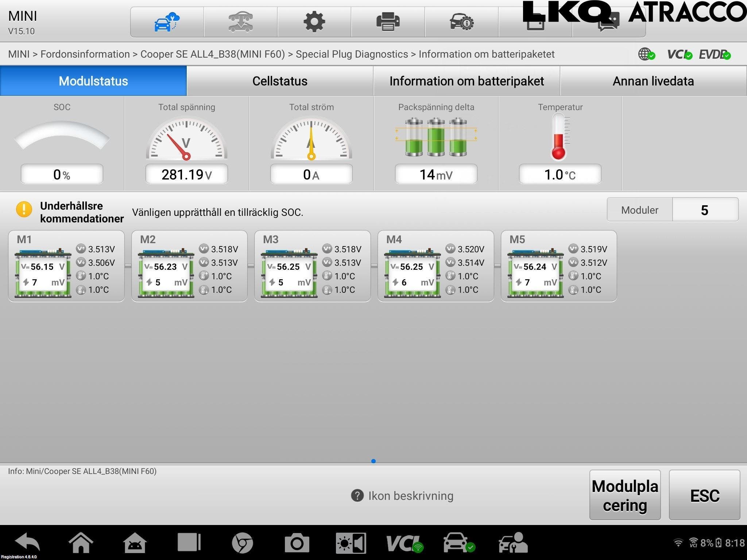Open the Android robot home icon
747x560 pixels.
tap(135, 542)
